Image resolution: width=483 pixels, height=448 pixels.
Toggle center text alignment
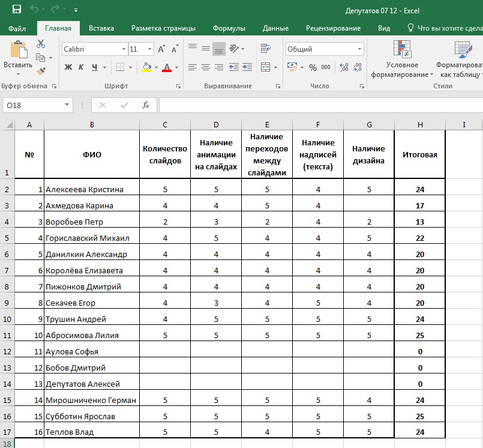point(206,67)
